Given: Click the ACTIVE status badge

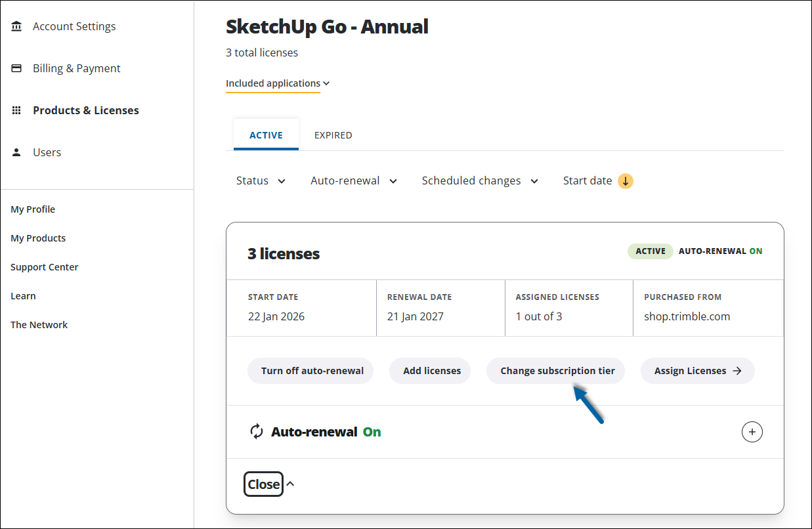Looking at the screenshot, I should coord(651,251).
